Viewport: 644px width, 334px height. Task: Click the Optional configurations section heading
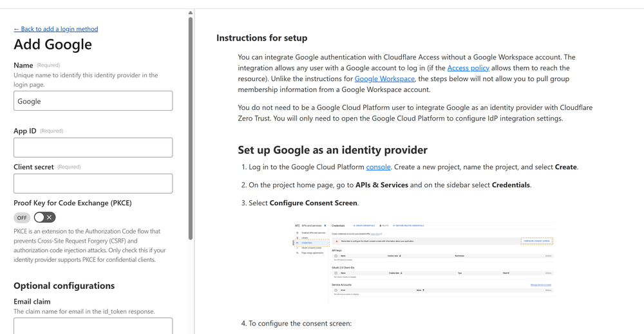coord(64,286)
